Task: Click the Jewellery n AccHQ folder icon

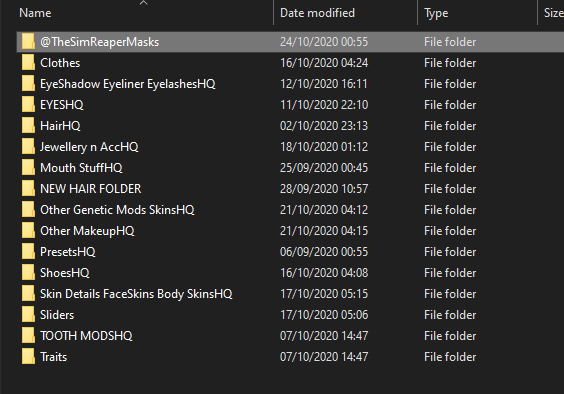Action: point(28,147)
